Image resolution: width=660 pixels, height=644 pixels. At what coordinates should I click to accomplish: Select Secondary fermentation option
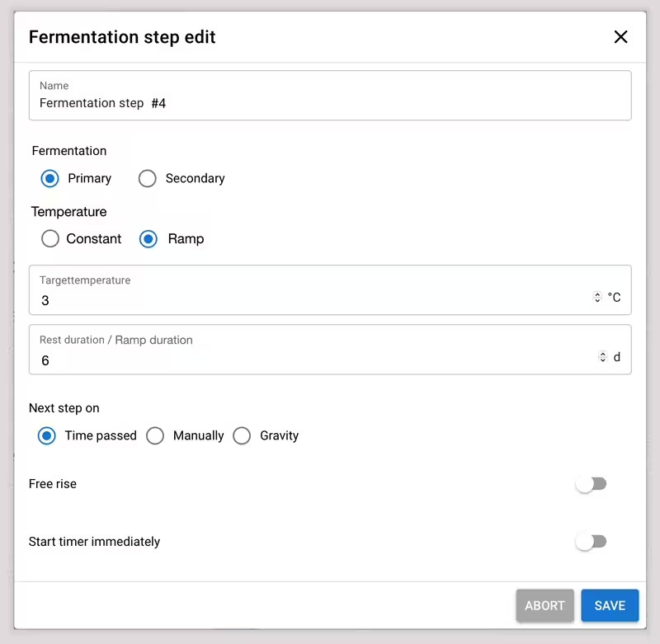coord(148,179)
